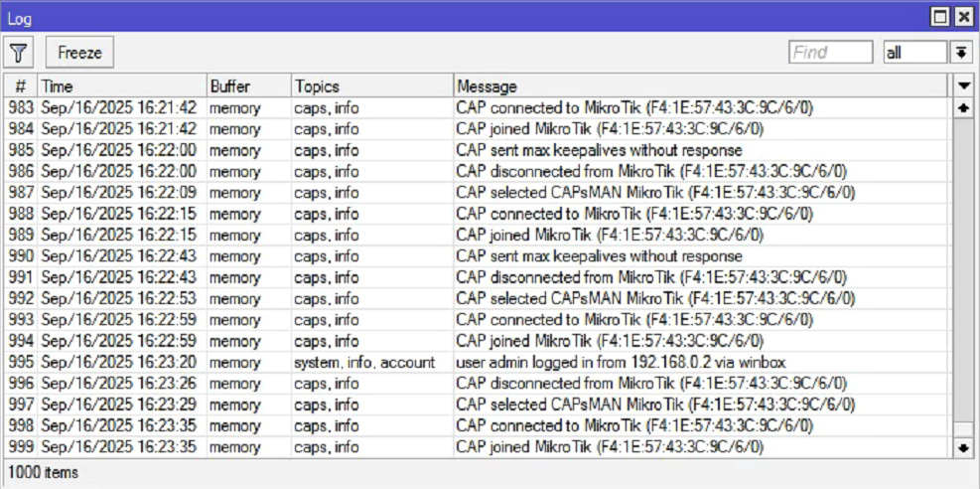Select log row number 998
Viewport: 980px width, 489px height.
[x=477, y=425]
